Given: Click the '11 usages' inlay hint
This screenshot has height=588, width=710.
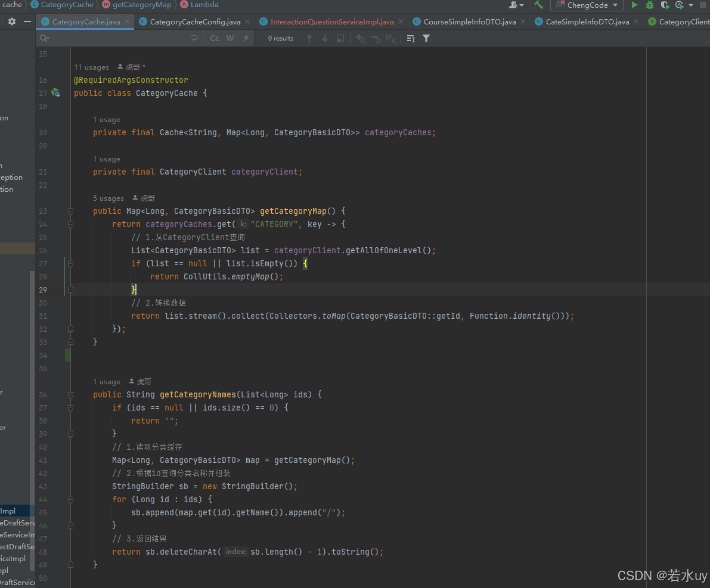Looking at the screenshot, I should point(91,67).
